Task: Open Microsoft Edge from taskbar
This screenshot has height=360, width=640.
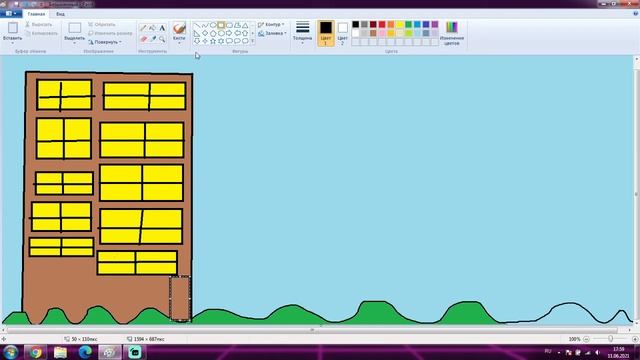Action: [85, 352]
